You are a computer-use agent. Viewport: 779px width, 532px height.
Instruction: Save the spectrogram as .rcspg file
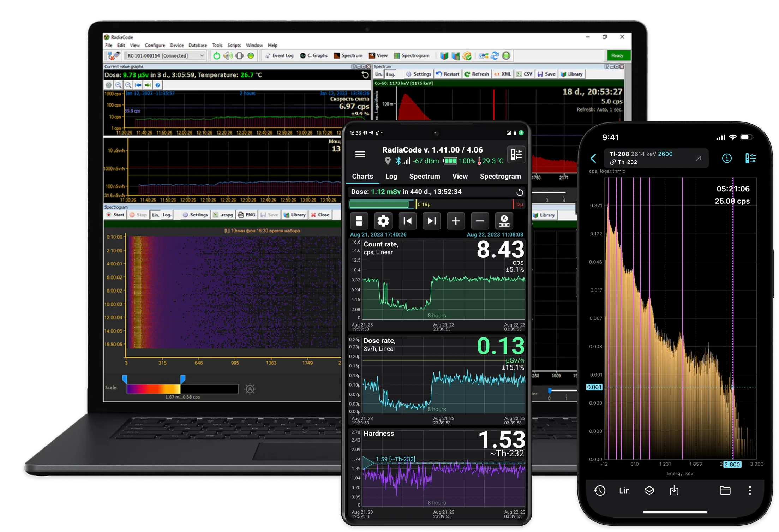(223, 215)
